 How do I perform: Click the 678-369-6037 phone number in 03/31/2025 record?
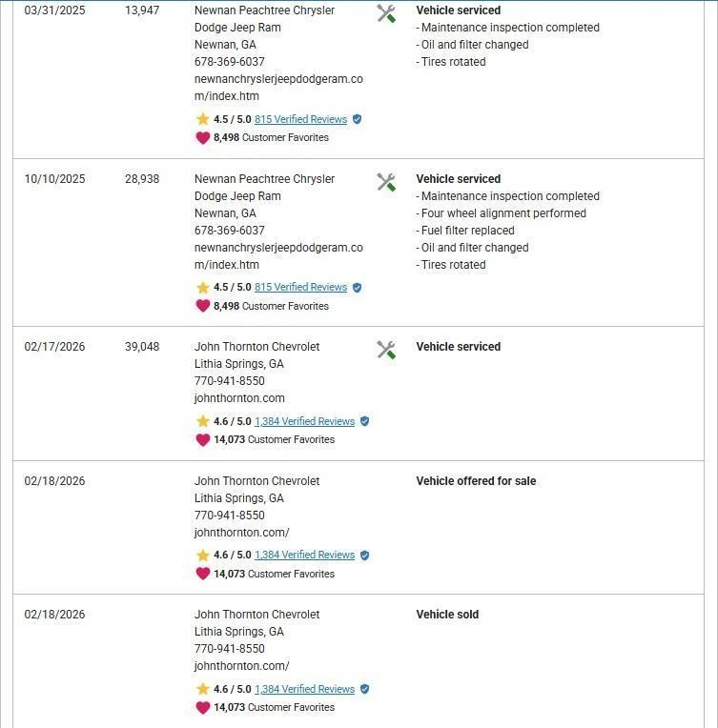tap(229, 62)
